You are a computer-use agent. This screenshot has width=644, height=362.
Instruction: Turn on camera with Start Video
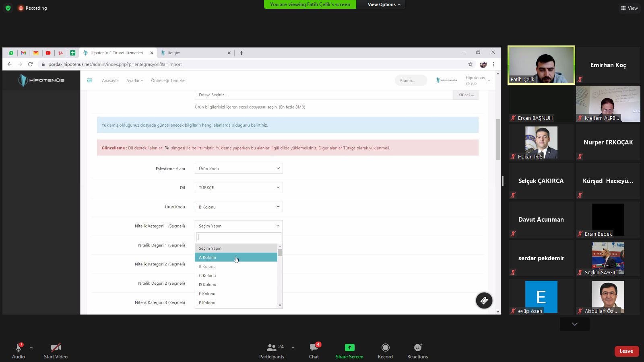pos(56,348)
